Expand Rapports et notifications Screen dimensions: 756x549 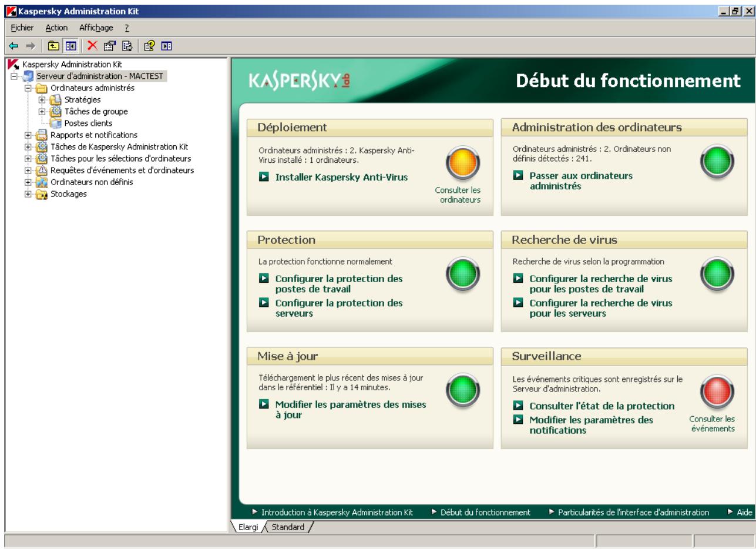[28, 135]
